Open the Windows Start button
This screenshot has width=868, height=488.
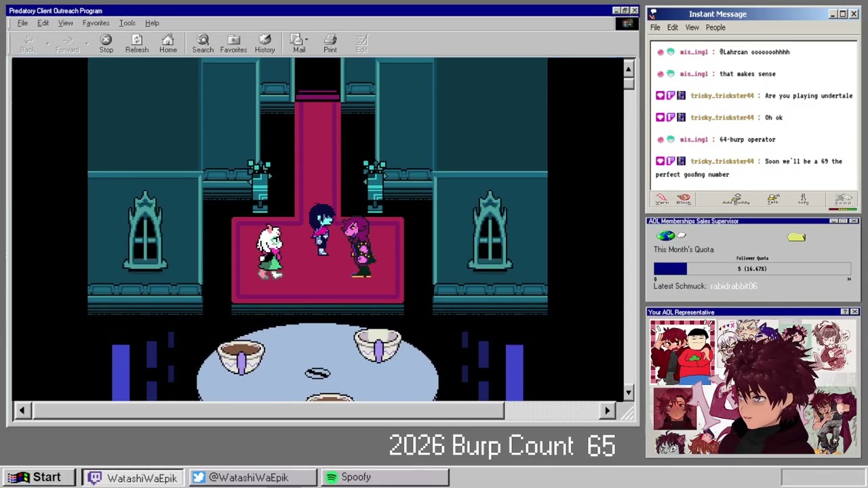tap(39, 478)
